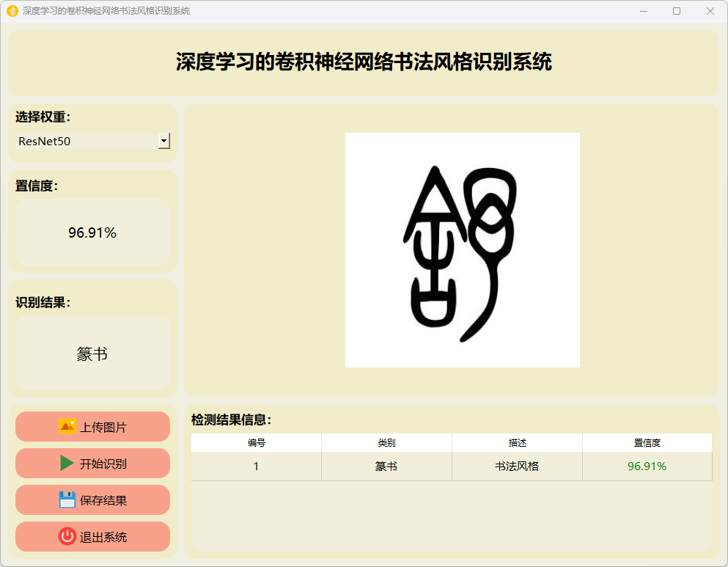Click the 置信度 table column header
Viewport: 728px width, 567px height.
coord(647,443)
